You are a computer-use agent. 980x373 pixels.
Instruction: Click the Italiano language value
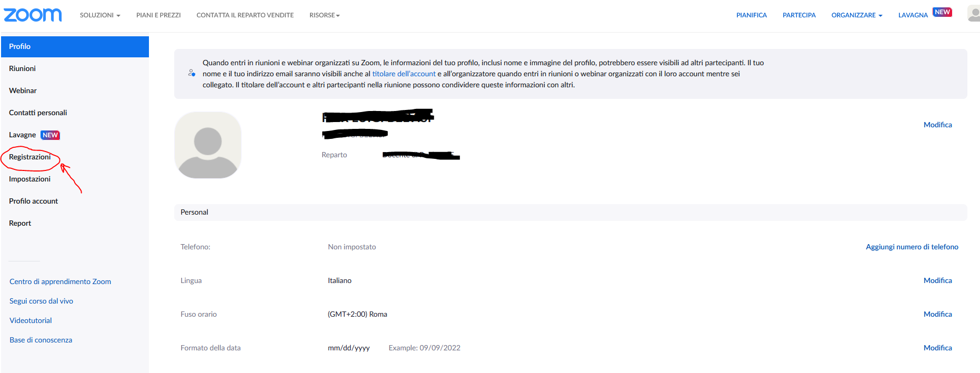tap(339, 280)
